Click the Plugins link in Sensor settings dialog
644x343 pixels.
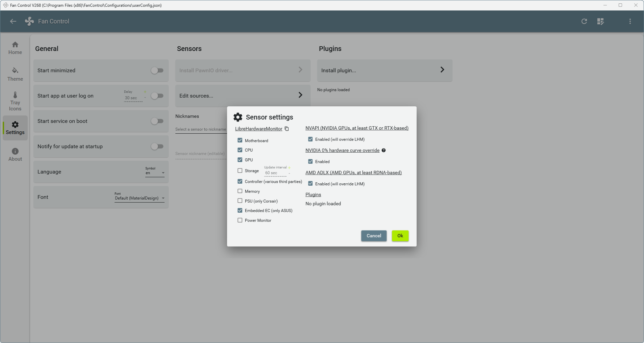[313, 194]
